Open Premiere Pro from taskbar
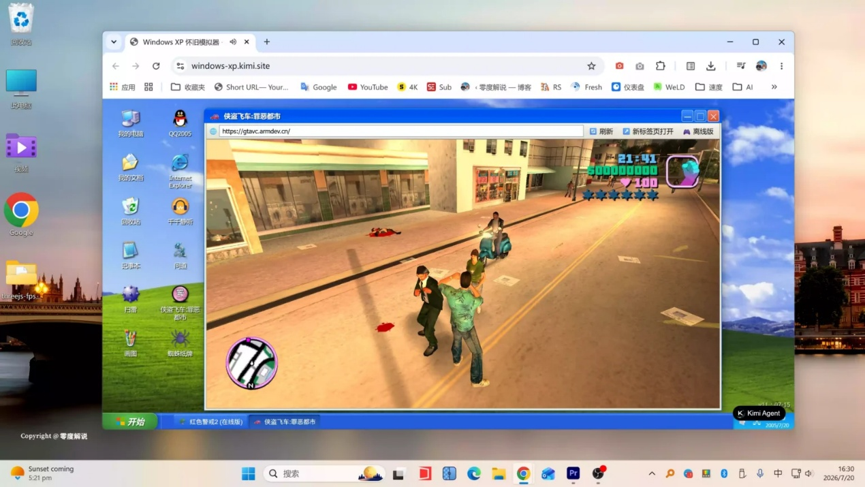The image size is (865, 487). pos(573,473)
